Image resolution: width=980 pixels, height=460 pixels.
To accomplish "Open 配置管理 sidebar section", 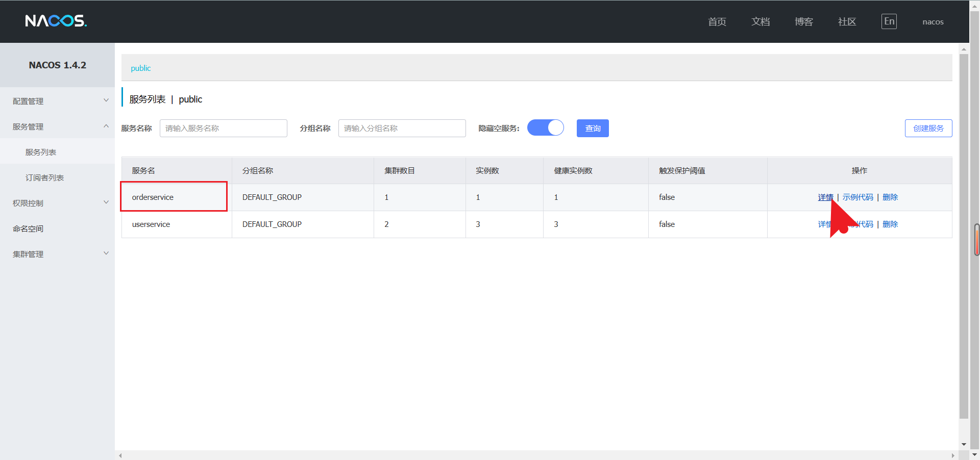I will pos(28,101).
